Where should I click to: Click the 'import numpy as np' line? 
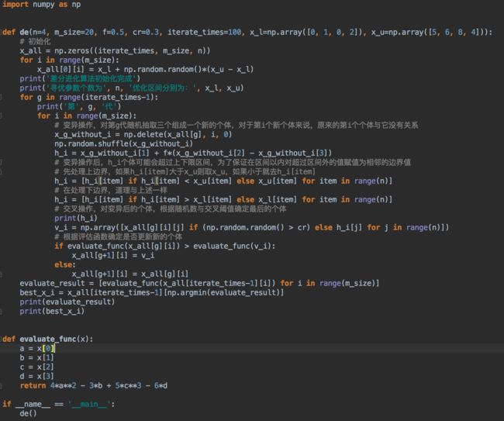pos(41,5)
